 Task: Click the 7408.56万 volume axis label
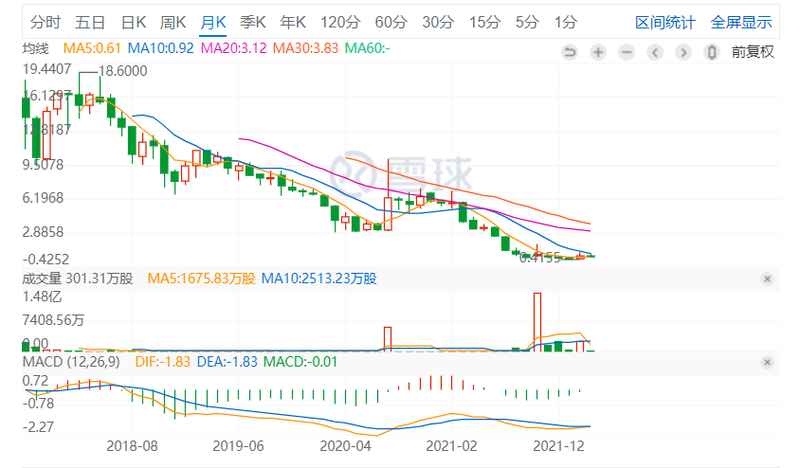coord(53,320)
